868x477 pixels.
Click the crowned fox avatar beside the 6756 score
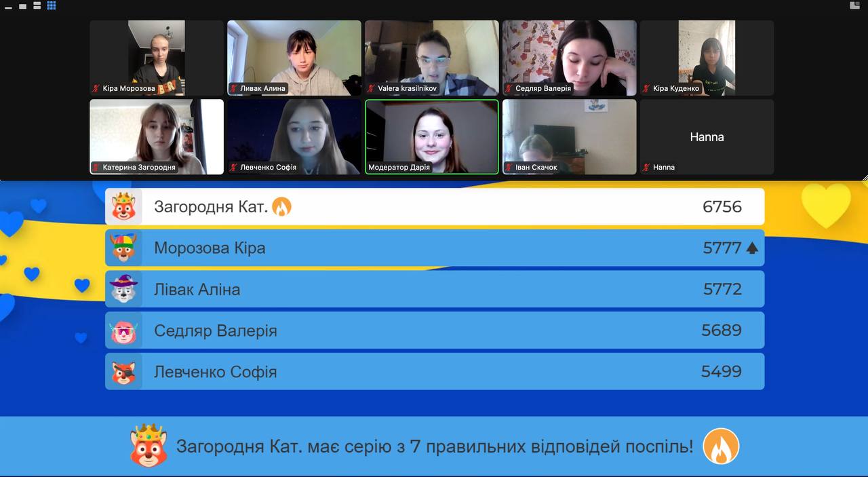click(x=123, y=207)
